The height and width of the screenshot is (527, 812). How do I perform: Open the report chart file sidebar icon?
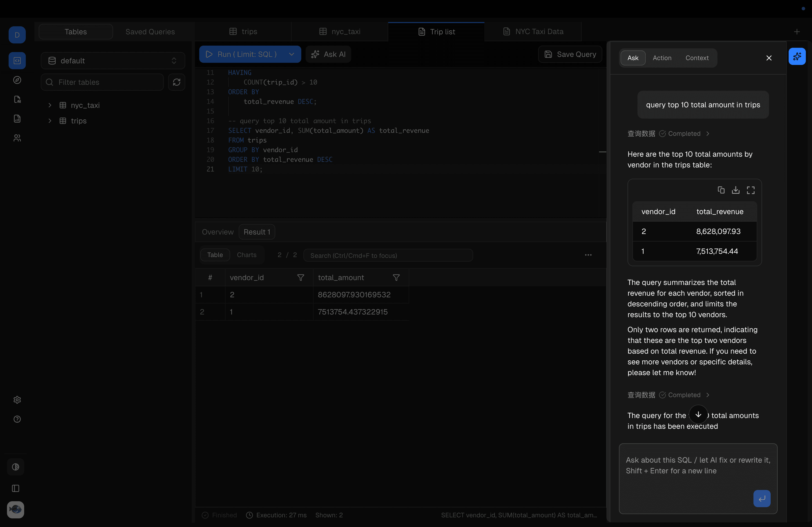coord(17,119)
